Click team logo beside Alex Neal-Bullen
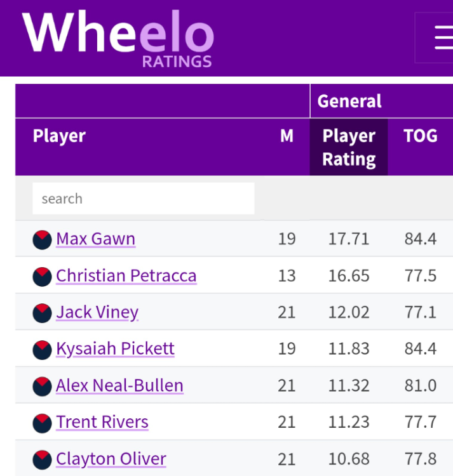This screenshot has width=453, height=476. click(x=42, y=387)
